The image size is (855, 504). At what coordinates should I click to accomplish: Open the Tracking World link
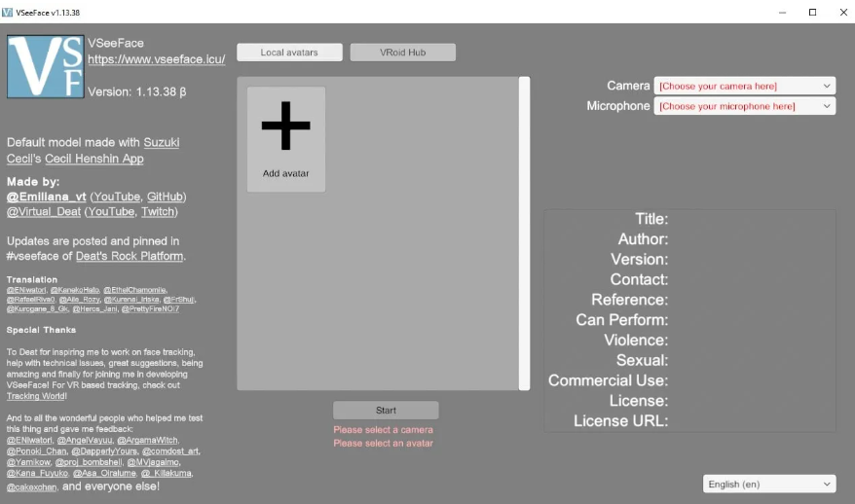point(36,396)
